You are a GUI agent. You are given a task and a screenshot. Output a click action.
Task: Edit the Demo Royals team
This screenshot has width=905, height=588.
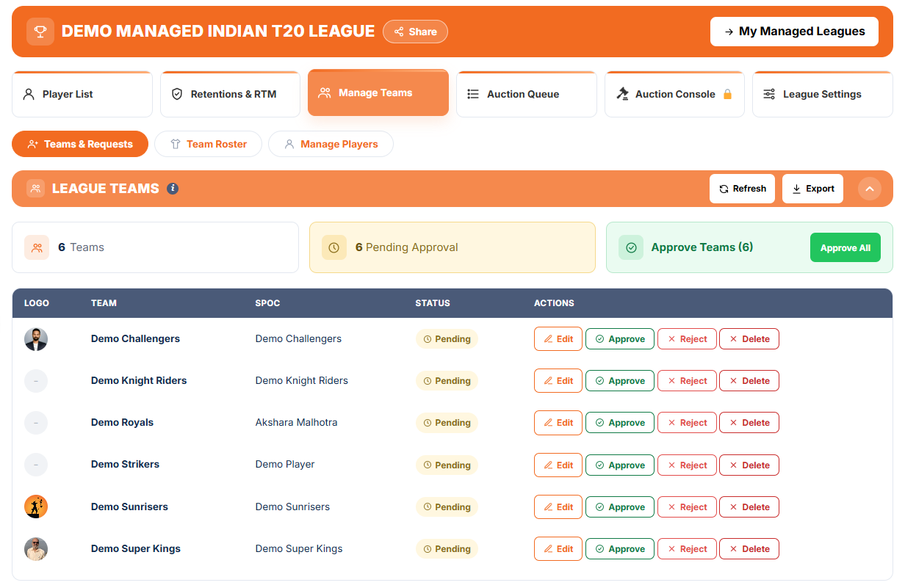[x=558, y=423]
